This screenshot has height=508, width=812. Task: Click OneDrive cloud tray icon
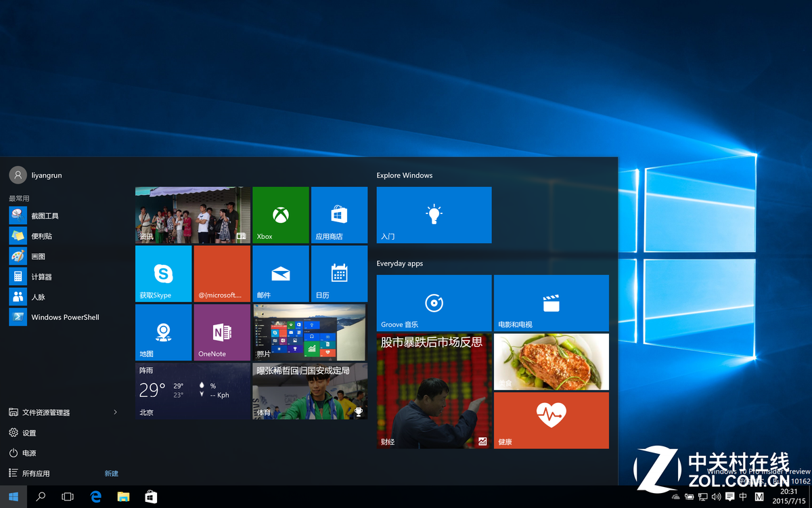tap(676, 497)
